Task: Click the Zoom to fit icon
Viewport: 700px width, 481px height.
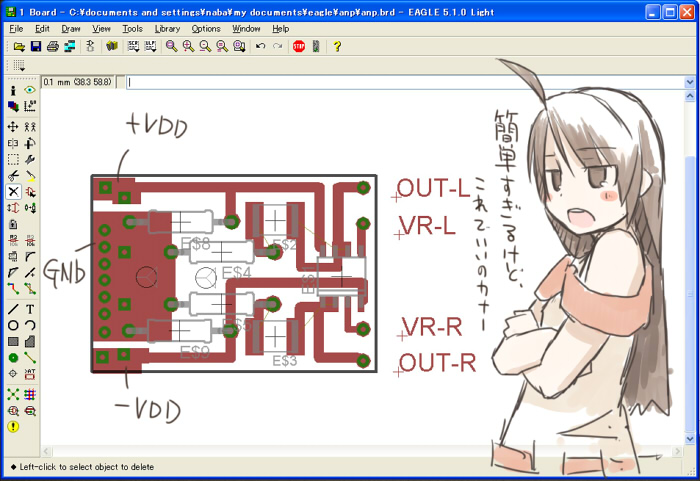Action: point(171,46)
